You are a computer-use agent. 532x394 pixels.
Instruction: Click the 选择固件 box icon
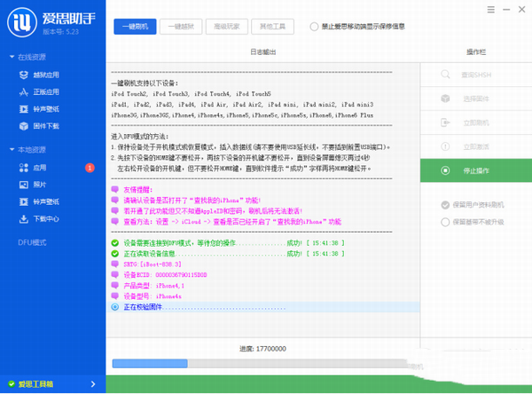tap(445, 98)
